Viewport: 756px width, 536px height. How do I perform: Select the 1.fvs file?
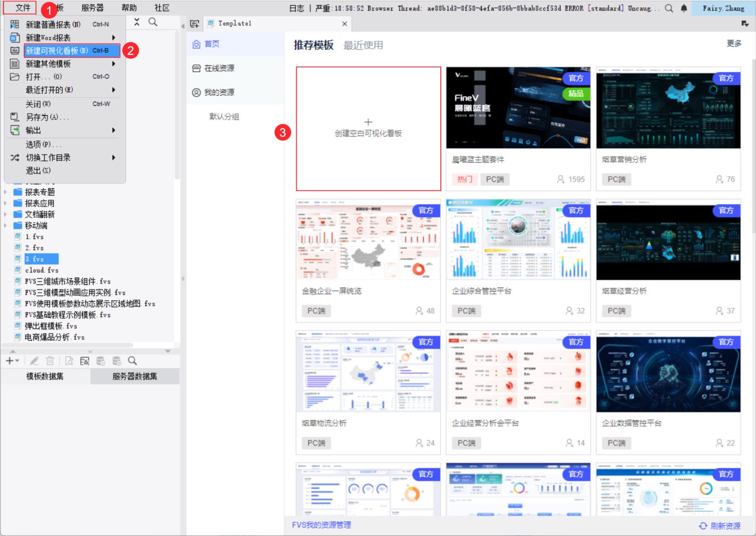click(x=34, y=236)
